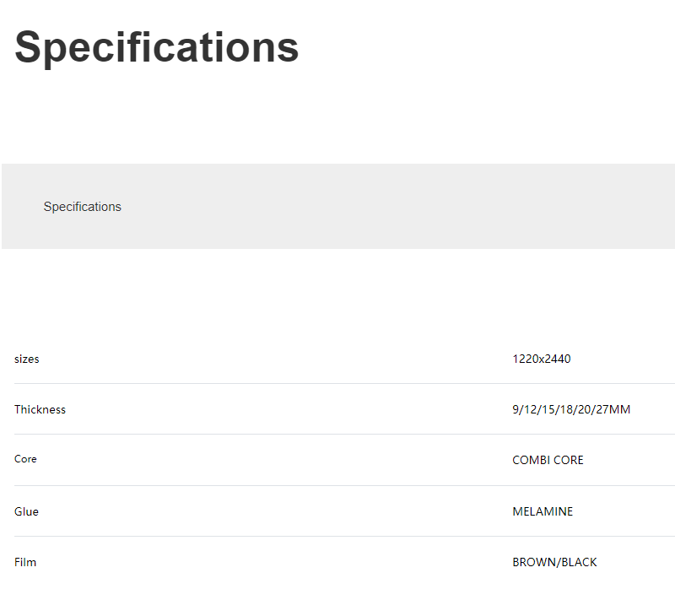The height and width of the screenshot is (616, 675).
Task: Click the "Glue" row label
Action: tap(26, 511)
